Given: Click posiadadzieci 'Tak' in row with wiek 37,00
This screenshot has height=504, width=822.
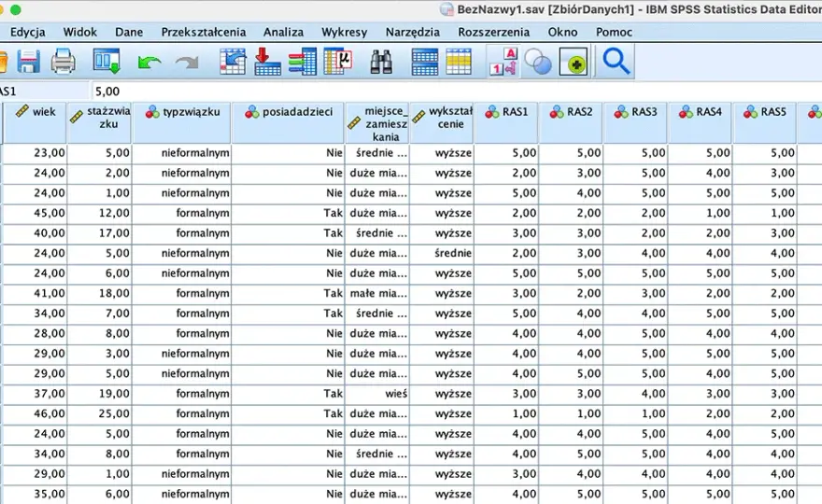Looking at the screenshot, I should pyautogui.click(x=288, y=394).
